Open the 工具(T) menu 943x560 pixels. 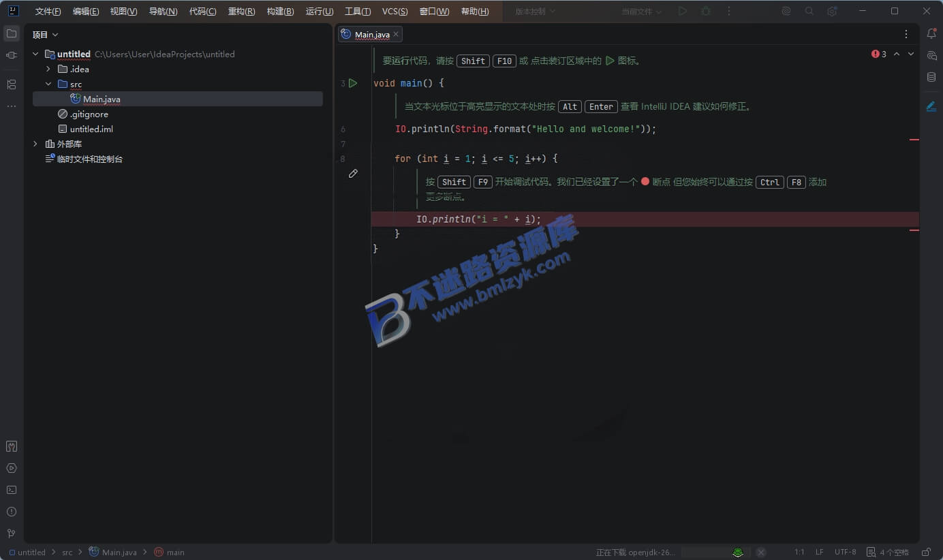pyautogui.click(x=358, y=12)
